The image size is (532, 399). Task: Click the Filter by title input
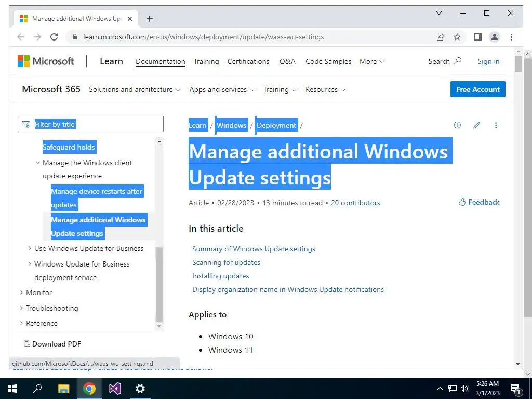click(x=90, y=124)
